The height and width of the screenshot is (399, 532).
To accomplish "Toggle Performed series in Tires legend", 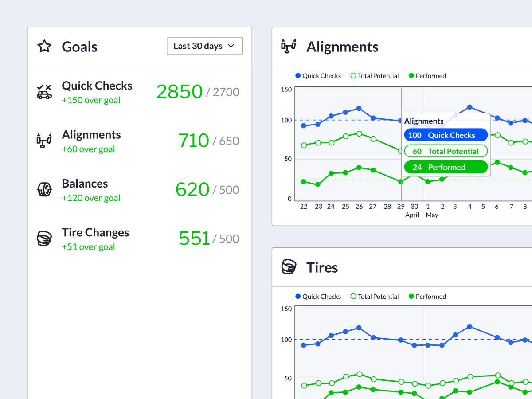I will click(427, 297).
